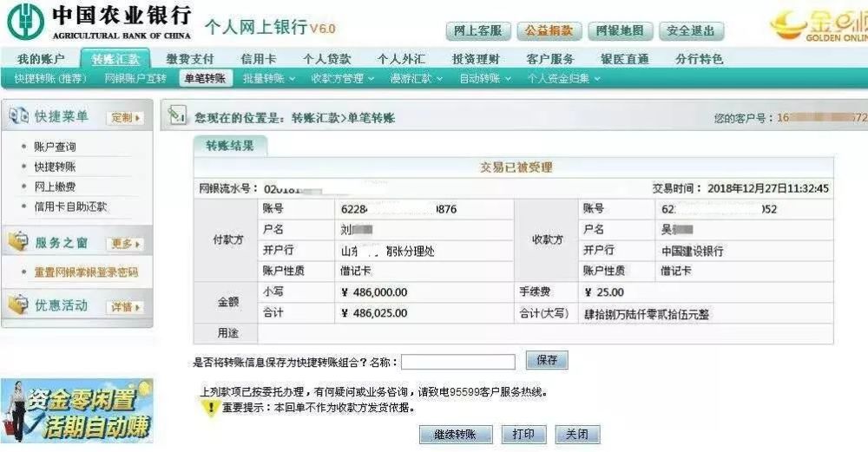Click the location breadcrumb icon
The height and width of the screenshot is (452, 868).
tap(177, 115)
